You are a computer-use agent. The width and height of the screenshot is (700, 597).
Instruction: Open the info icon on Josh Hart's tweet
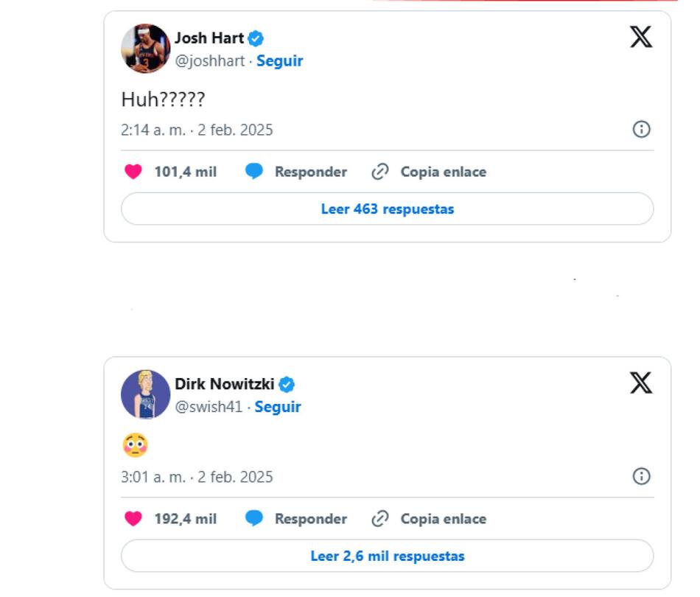pos(642,130)
